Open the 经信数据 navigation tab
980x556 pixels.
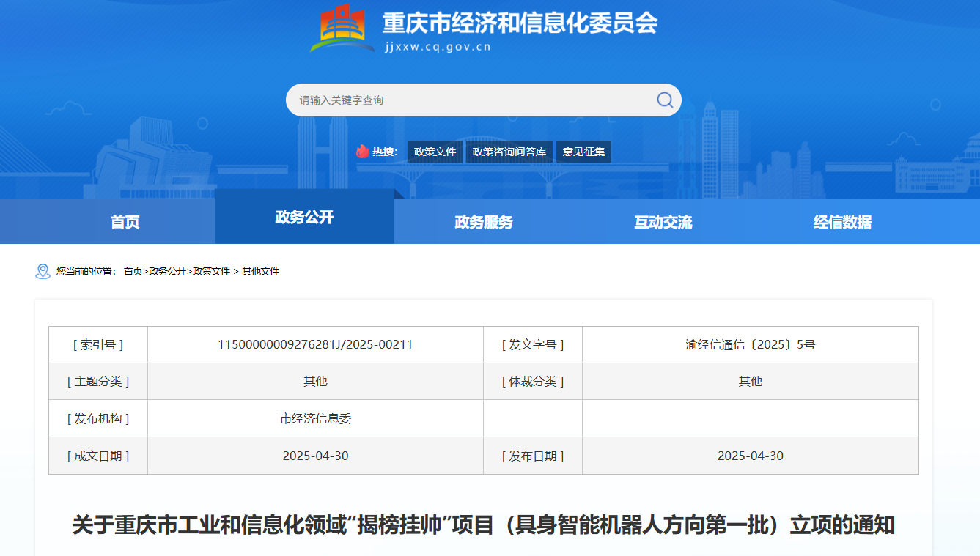click(x=842, y=222)
